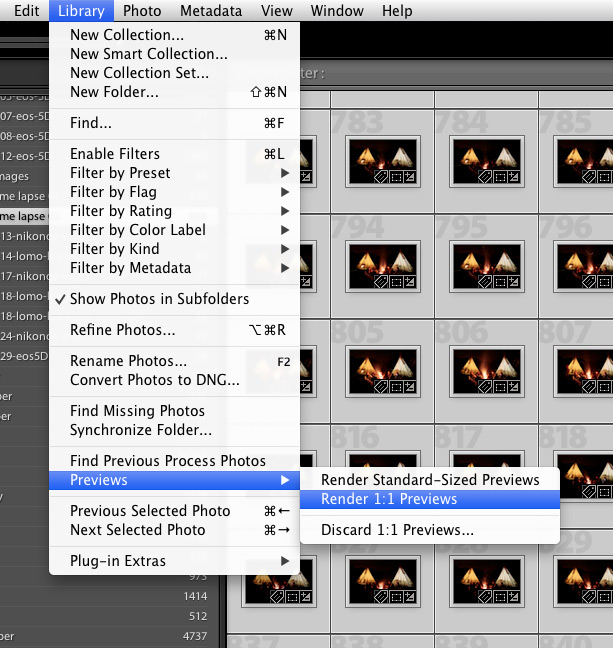
Task: Choose Synchronize Folder...
Action: (174, 430)
